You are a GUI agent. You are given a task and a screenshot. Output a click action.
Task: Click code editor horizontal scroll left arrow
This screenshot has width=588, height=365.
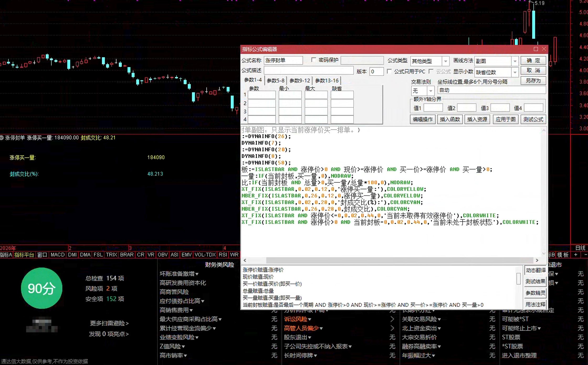(x=245, y=260)
